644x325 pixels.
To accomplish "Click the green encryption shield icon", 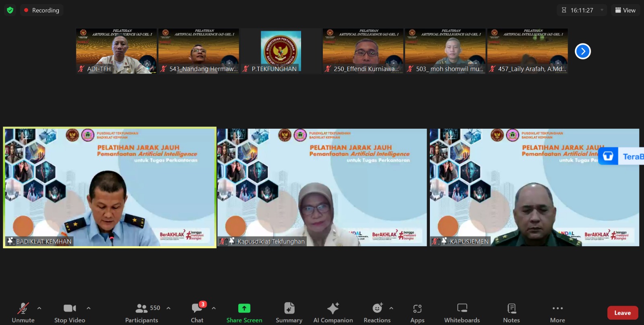I will [10, 10].
